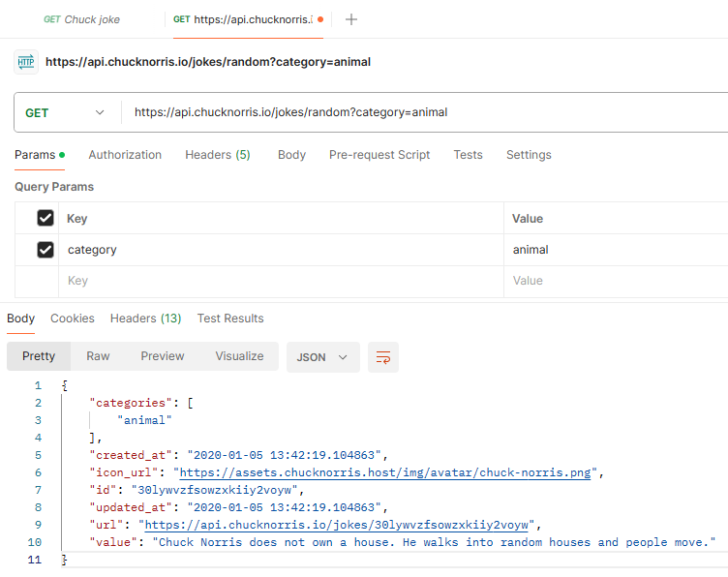Open a new request tab with plus icon
Screen dimensions: 728x577
(x=351, y=19)
